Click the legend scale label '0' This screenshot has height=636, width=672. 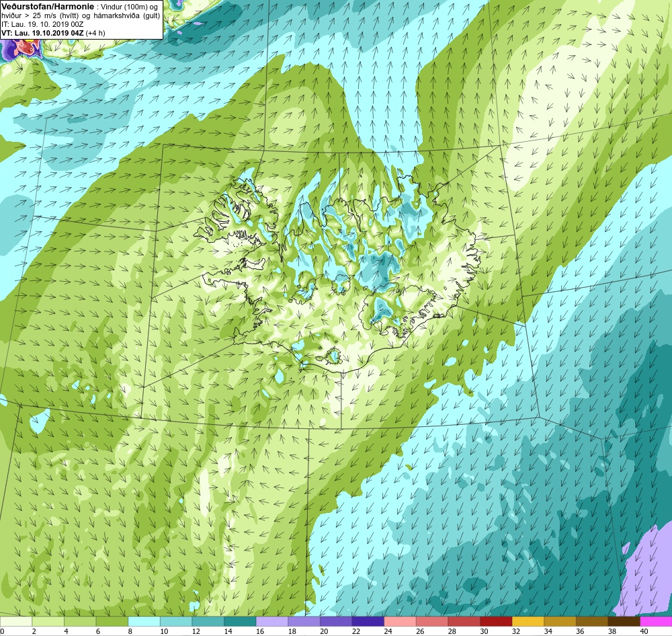(x=2, y=631)
